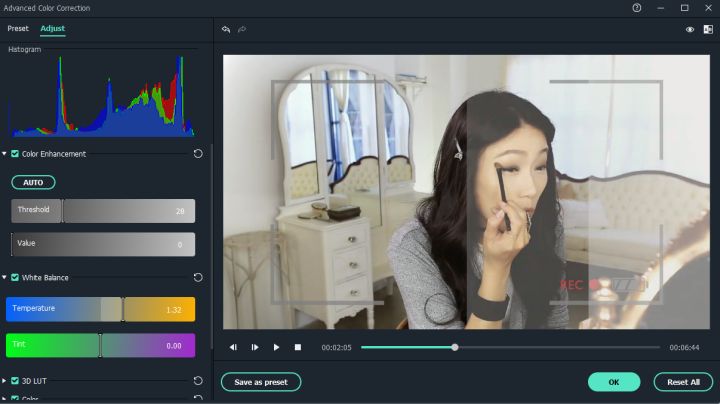Toggle the eye preview icon

pyautogui.click(x=690, y=29)
